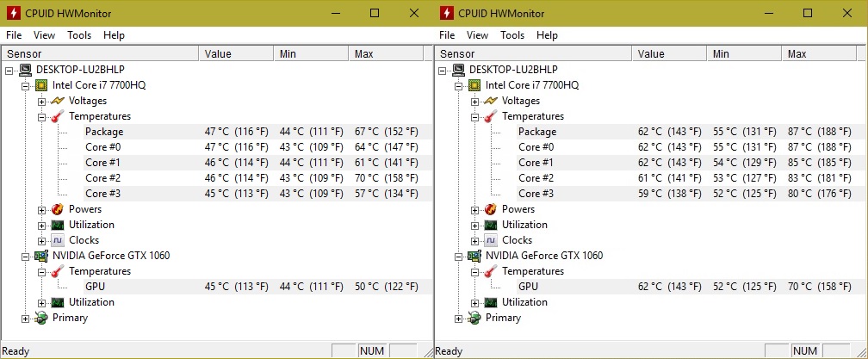Click the Utilization icon under CPU in left window
Image resolution: width=868 pixels, height=359 pixels.
pyautogui.click(x=58, y=225)
